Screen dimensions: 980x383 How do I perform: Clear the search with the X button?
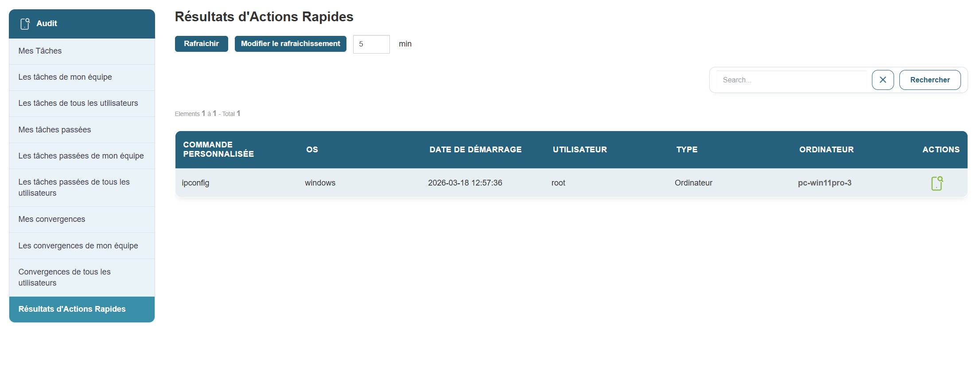tap(883, 80)
